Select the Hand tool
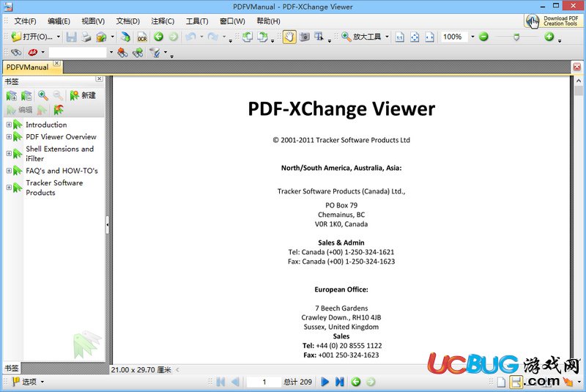Image resolution: width=586 pixels, height=392 pixels. pyautogui.click(x=289, y=37)
